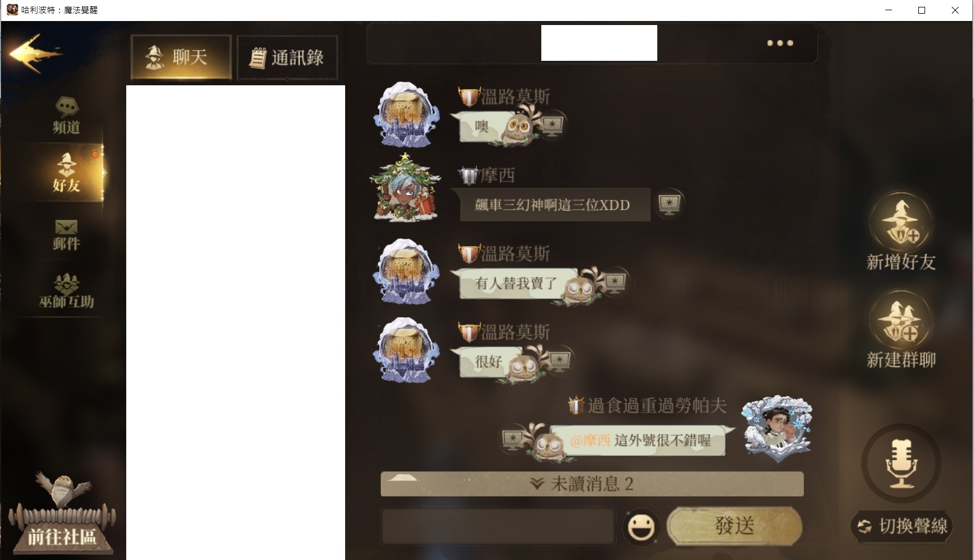Click the 新建群聊 new group chat icon
The image size is (974, 560).
click(901, 320)
